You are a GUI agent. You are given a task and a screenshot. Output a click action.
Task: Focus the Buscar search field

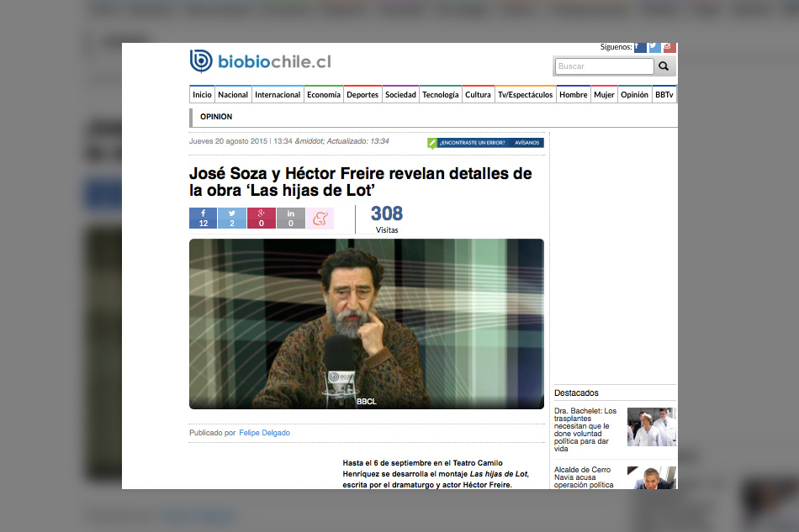click(605, 66)
